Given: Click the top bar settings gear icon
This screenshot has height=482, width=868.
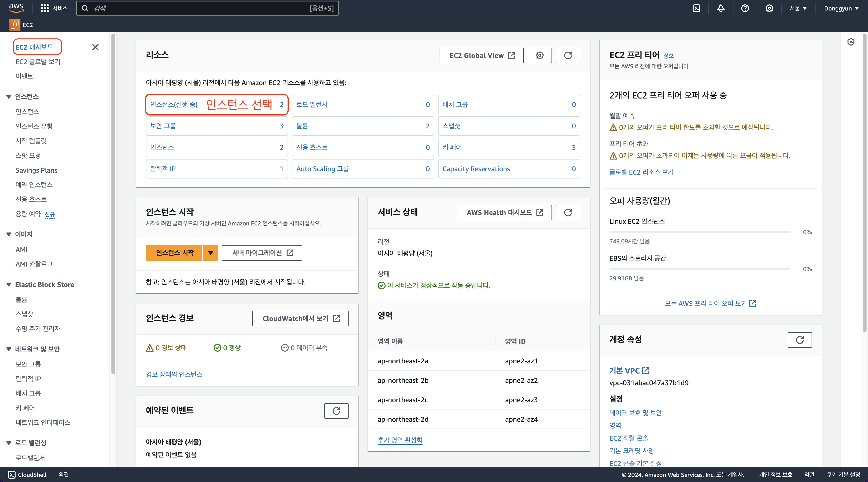Looking at the screenshot, I should point(769,9).
